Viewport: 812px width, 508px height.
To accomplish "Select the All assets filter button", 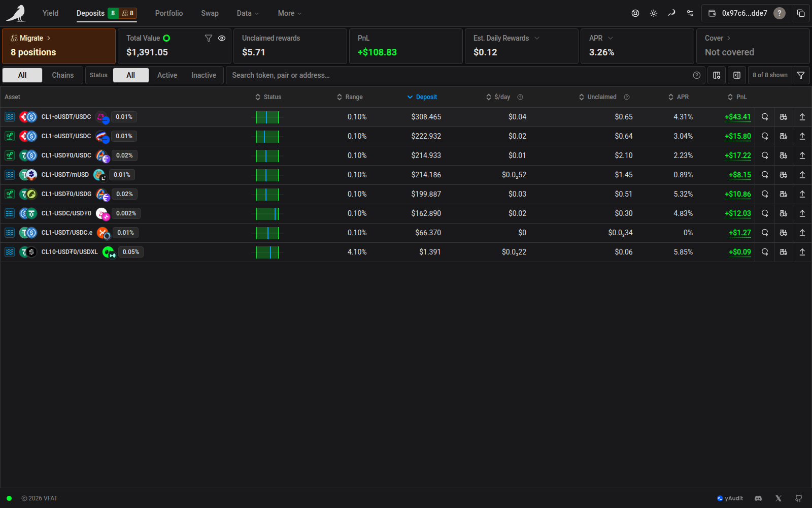I will tap(22, 75).
